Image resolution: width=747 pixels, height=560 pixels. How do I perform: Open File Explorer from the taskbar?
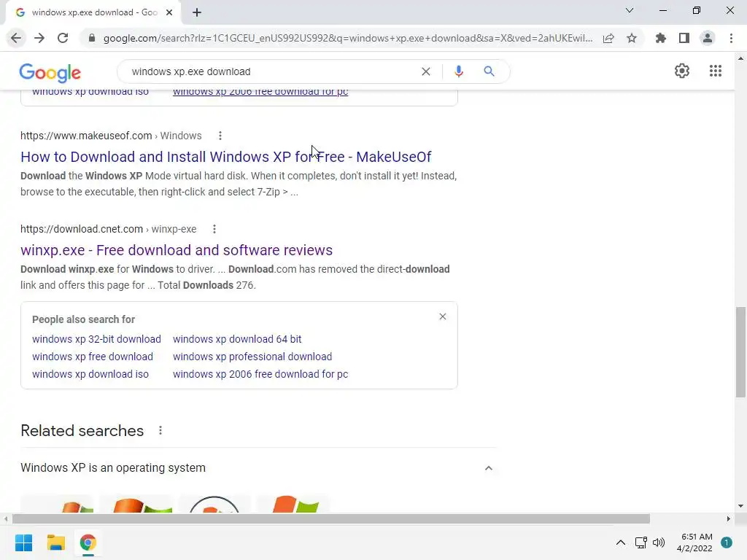(x=55, y=542)
